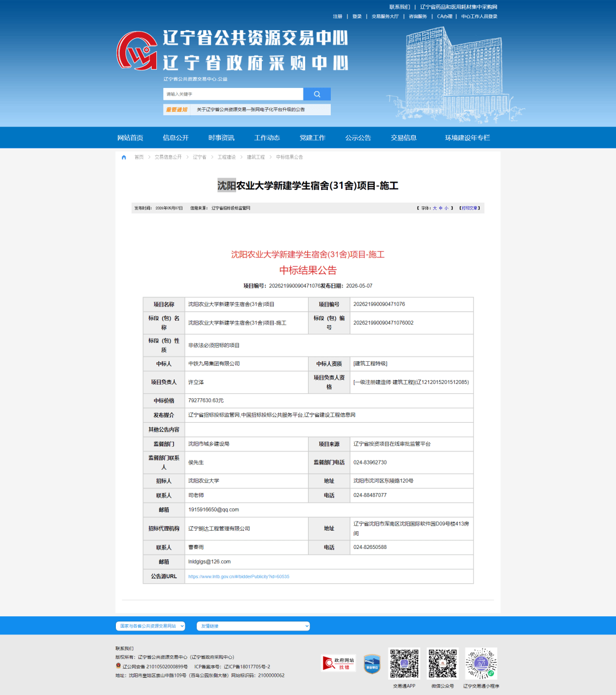
Task: Click project number 202621990090471076 in table
Action: click(x=379, y=304)
